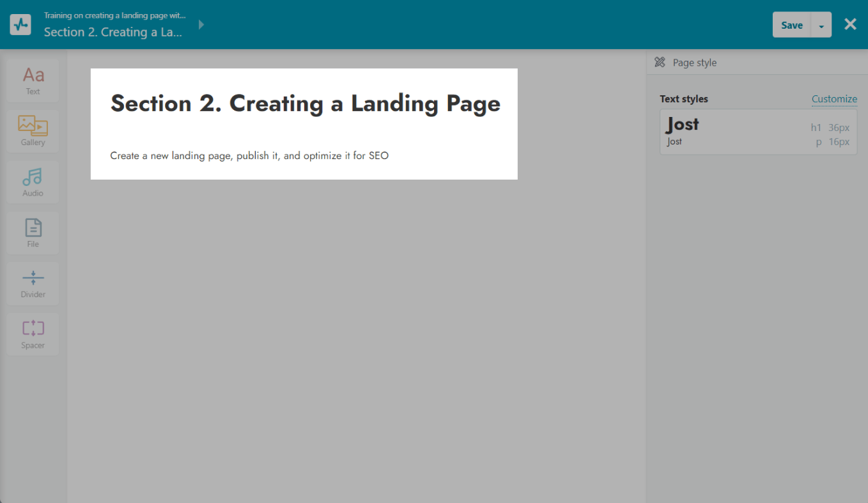Screen dimensions: 868x503
Task: Add a Divider element
Action: [33, 283]
